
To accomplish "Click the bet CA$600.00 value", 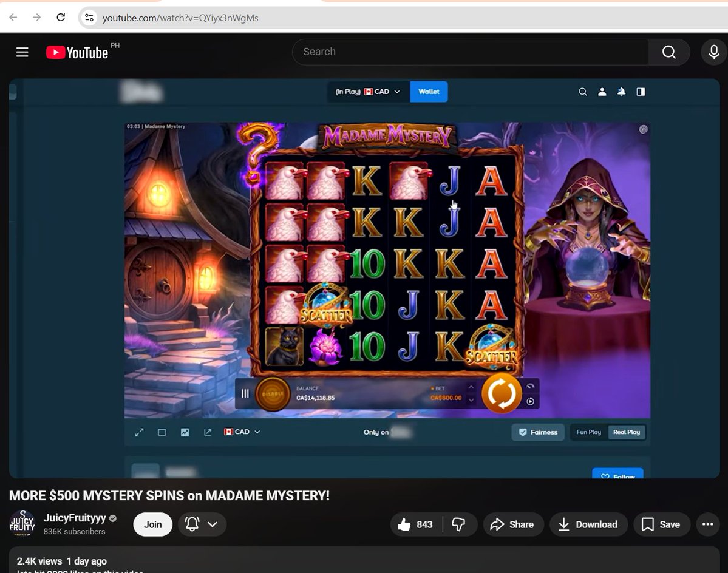I will 446,398.
